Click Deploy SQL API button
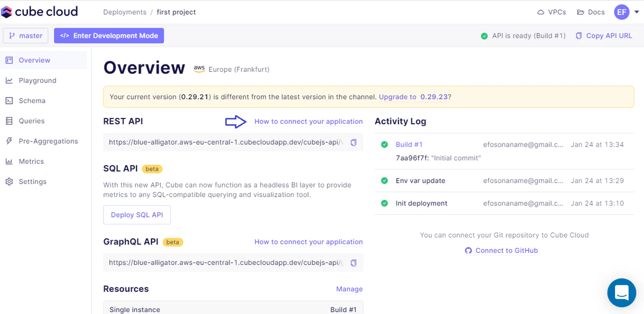Viewport: 644px width, 314px height. [x=137, y=215]
